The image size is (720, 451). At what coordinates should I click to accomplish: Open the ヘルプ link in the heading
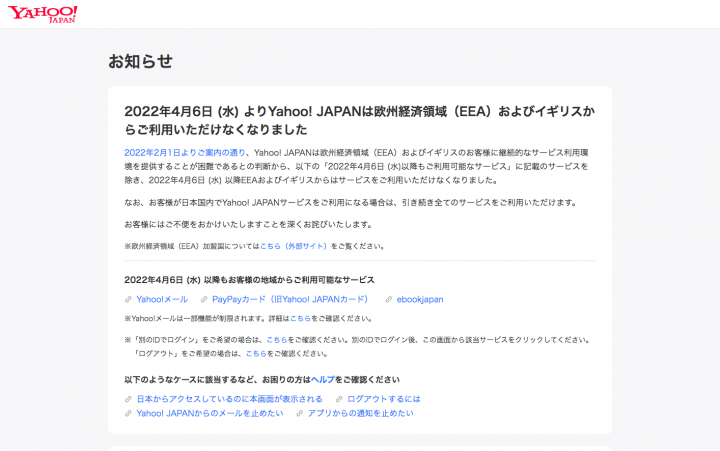pyautogui.click(x=321, y=380)
